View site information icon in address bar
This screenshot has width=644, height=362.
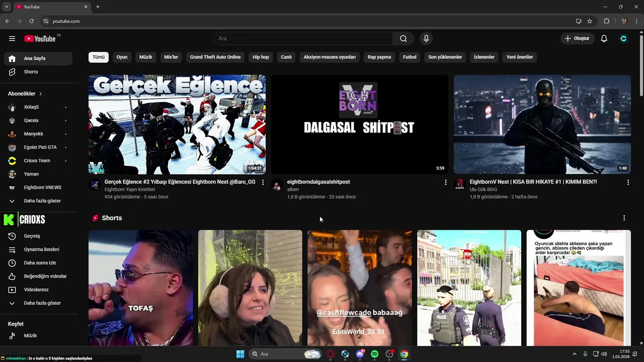click(46, 21)
